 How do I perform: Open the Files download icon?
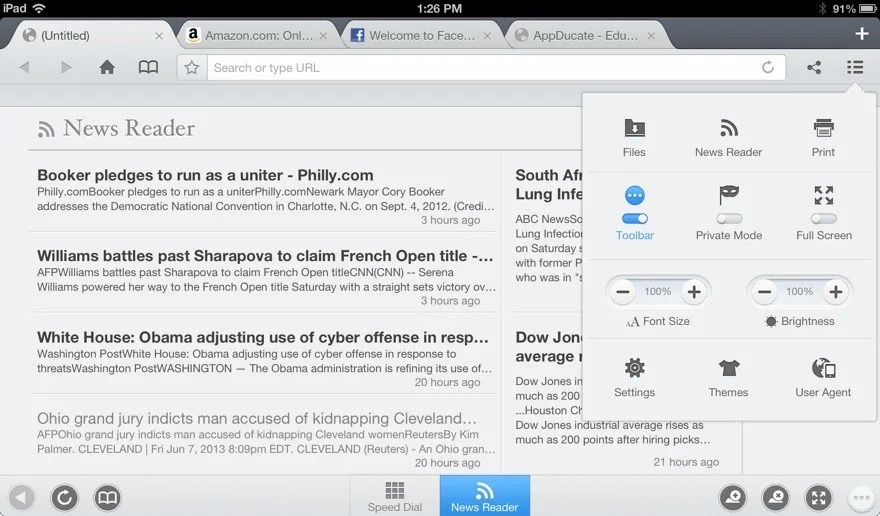(634, 129)
